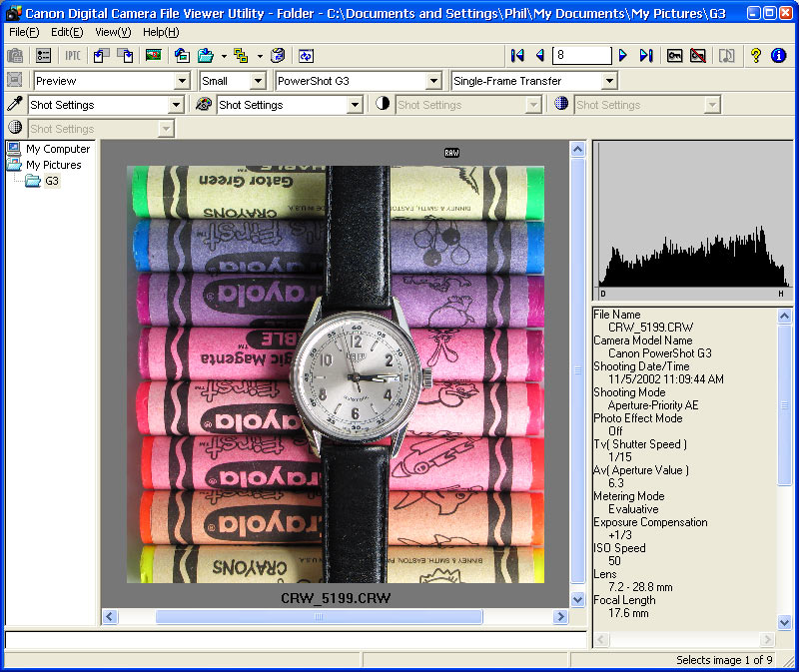This screenshot has width=799, height=672.
Task: Jump to the last image
Action: pos(646,55)
